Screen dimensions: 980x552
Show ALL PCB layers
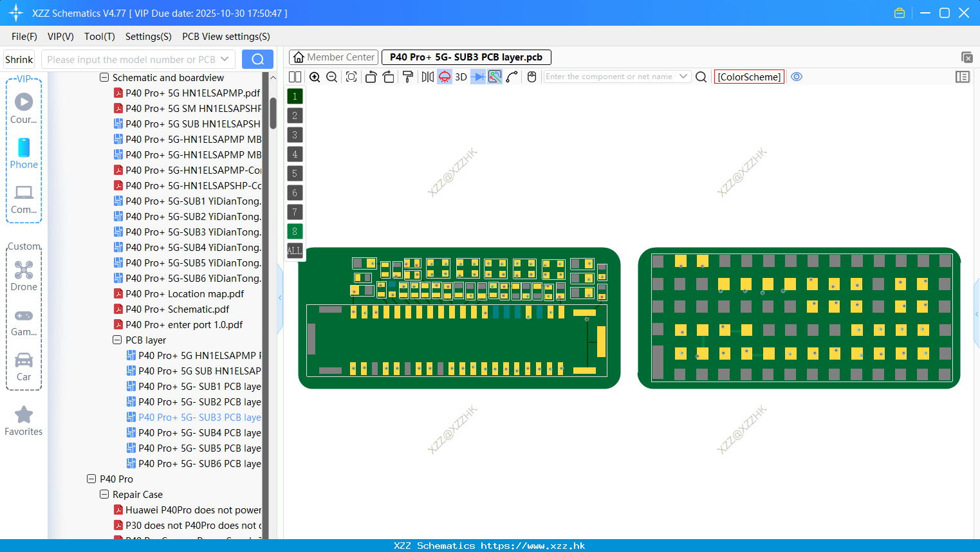[295, 251]
